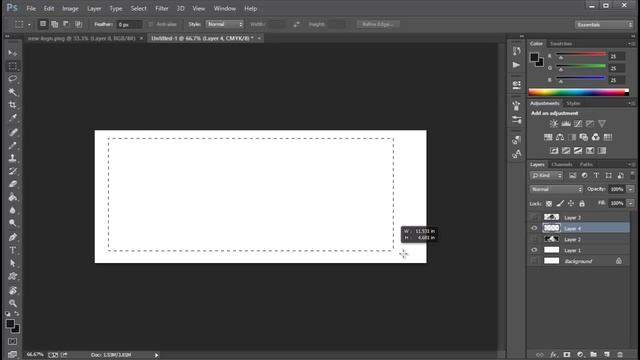
Task: Switch to the new-logo.png document tab
Action: pos(82,38)
